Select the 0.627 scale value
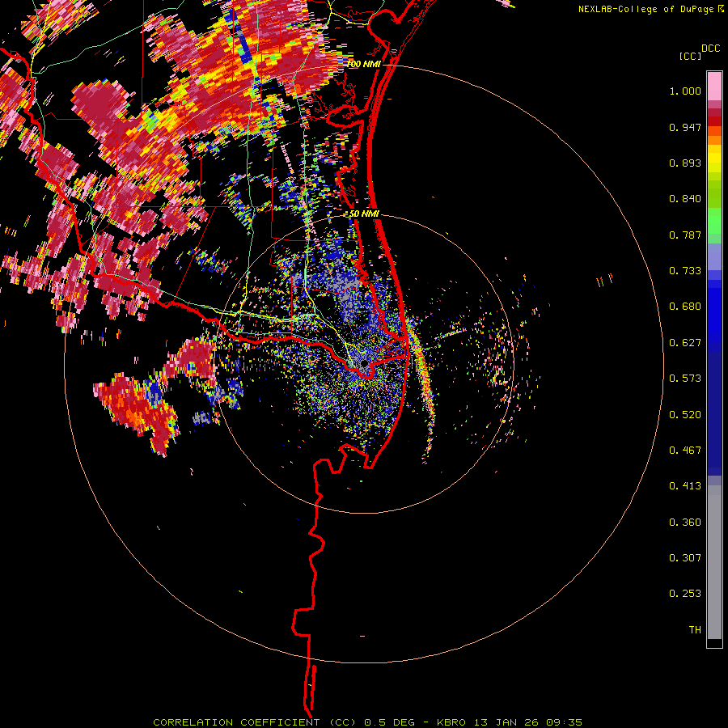The image size is (728, 728). pos(685,343)
